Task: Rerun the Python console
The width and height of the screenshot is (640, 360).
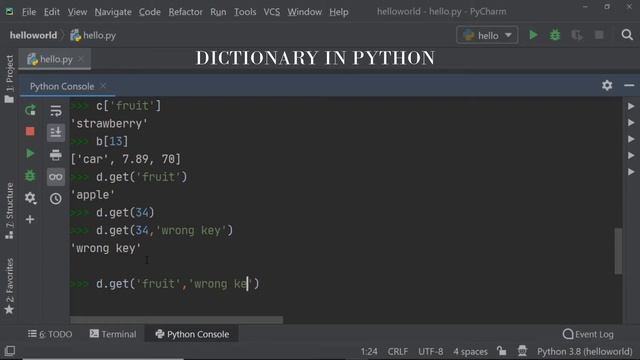Action: [x=30, y=110]
